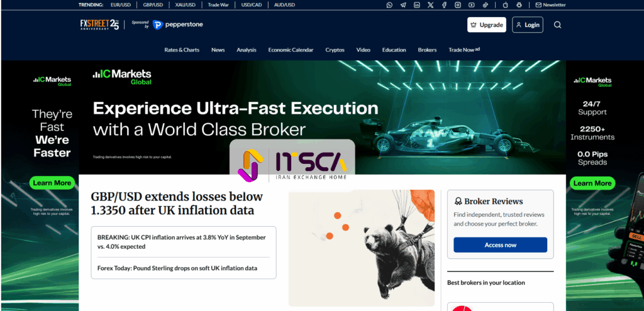Open the YouTube icon in top bar

pos(472,5)
